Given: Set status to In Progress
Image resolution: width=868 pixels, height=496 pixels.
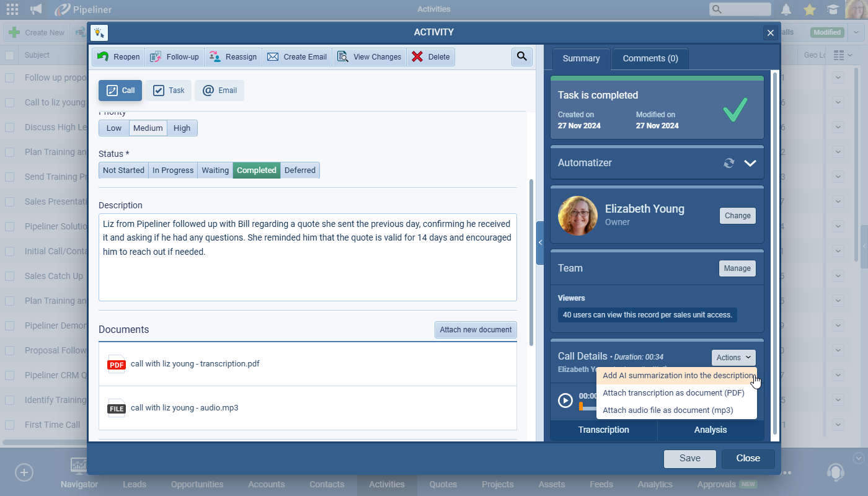Looking at the screenshot, I should pyautogui.click(x=173, y=170).
